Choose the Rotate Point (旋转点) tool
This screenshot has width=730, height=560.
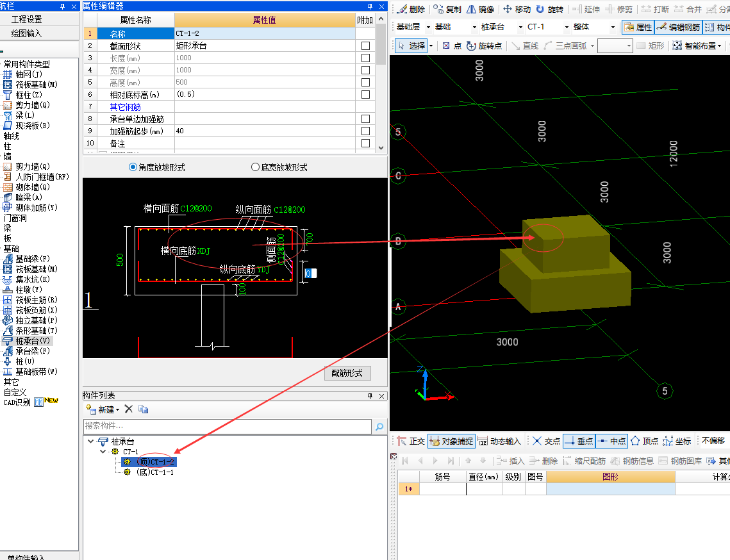(484, 45)
